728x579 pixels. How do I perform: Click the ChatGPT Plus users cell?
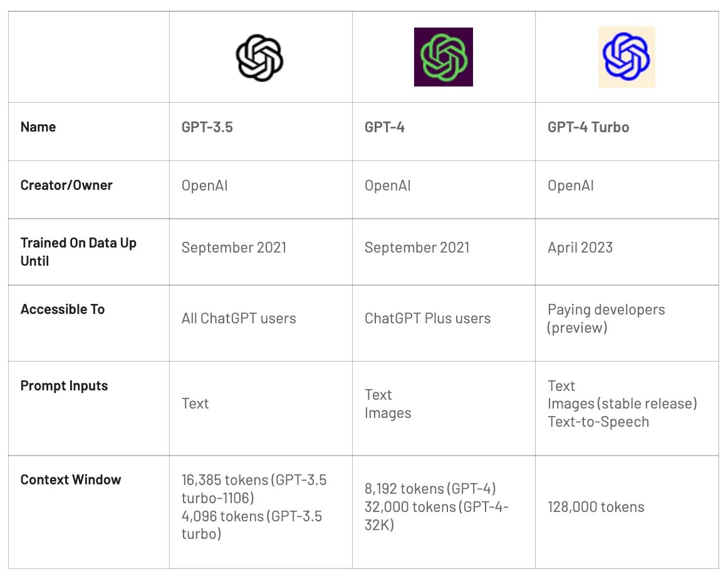click(427, 318)
